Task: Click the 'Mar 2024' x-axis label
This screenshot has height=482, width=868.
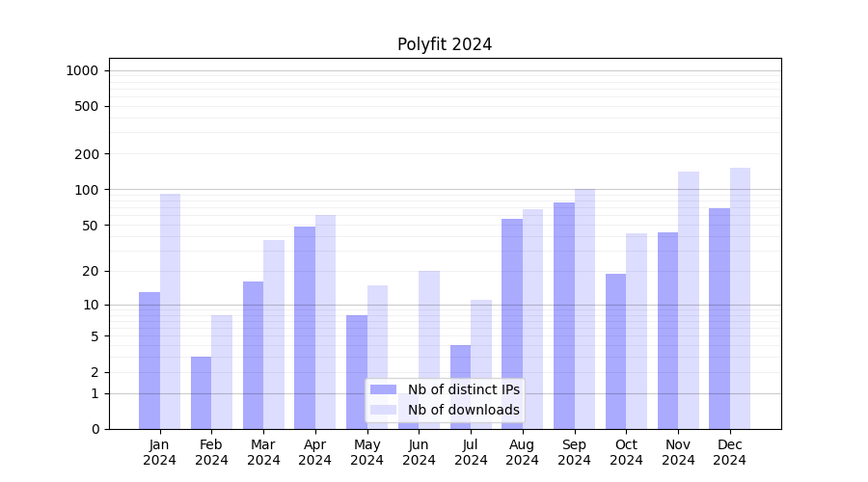Action: [x=263, y=452]
